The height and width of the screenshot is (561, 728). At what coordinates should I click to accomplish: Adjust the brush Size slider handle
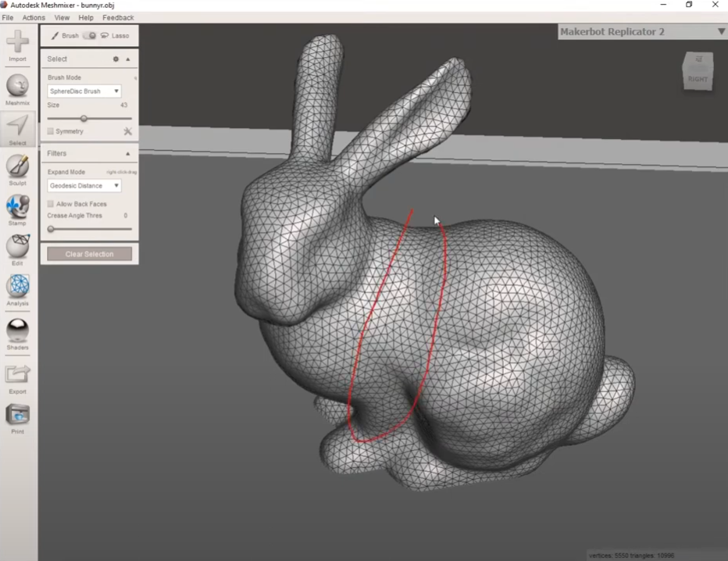[x=84, y=119]
